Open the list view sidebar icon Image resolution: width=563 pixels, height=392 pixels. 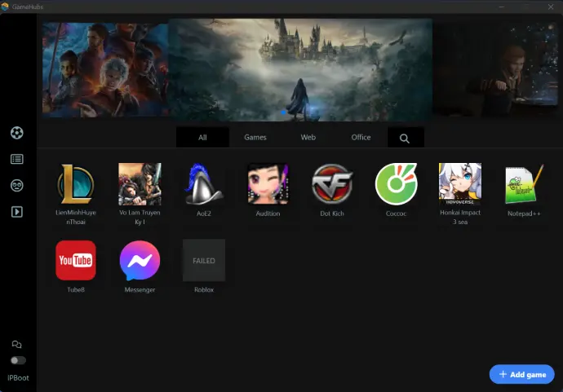click(17, 159)
